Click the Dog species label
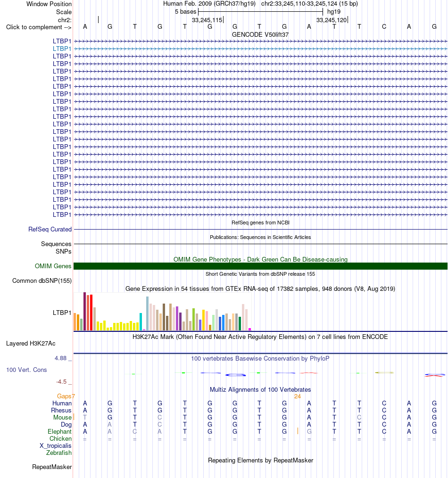Screen dimensions: 448x478 pos(66,424)
